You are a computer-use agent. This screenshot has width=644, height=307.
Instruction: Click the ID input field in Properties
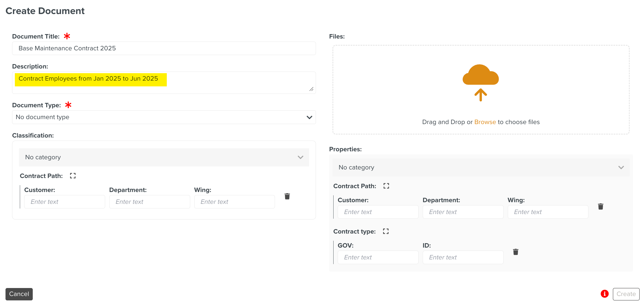[x=463, y=257]
